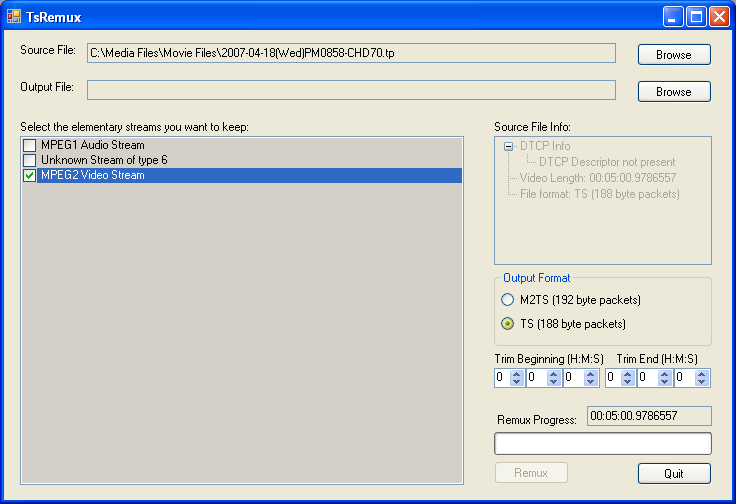Decrease Trim End minutes value
This screenshot has width=736, height=504.
[x=664, y=382]
